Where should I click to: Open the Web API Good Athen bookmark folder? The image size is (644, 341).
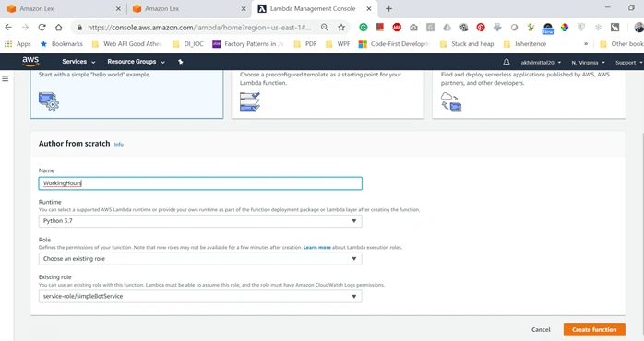click(x=127, y=44)
